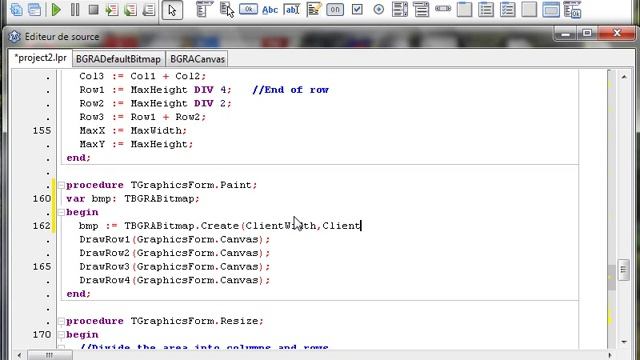The height and width of the screenshot is (360, 640).
Task: Open the View Units toolbar icon
Action: (x=17, y=9)
